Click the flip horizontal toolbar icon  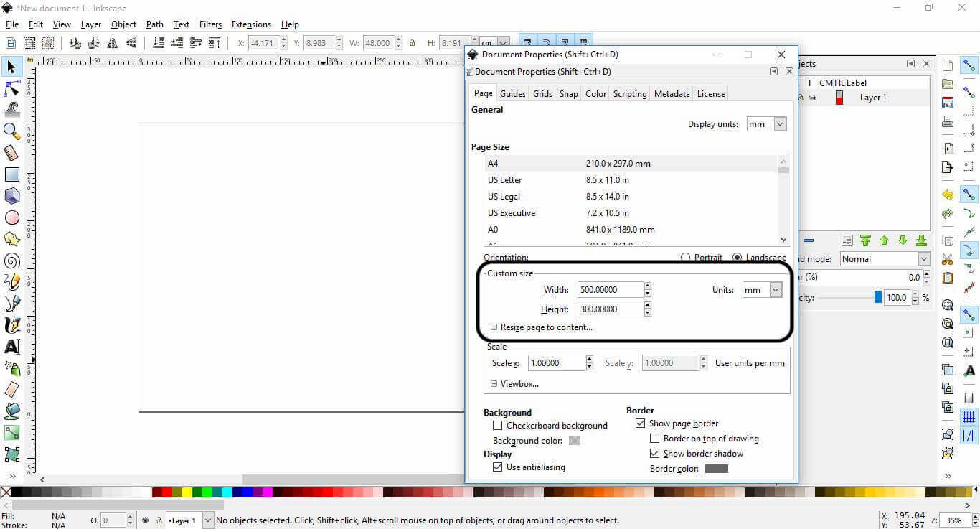(113, 43)
